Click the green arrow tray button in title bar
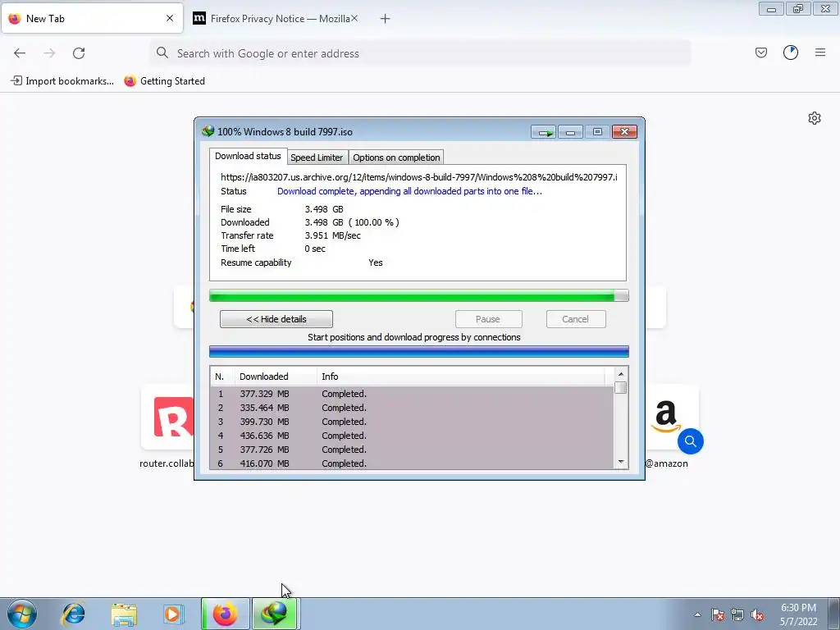The image size is (840, 630). point(544,132)
